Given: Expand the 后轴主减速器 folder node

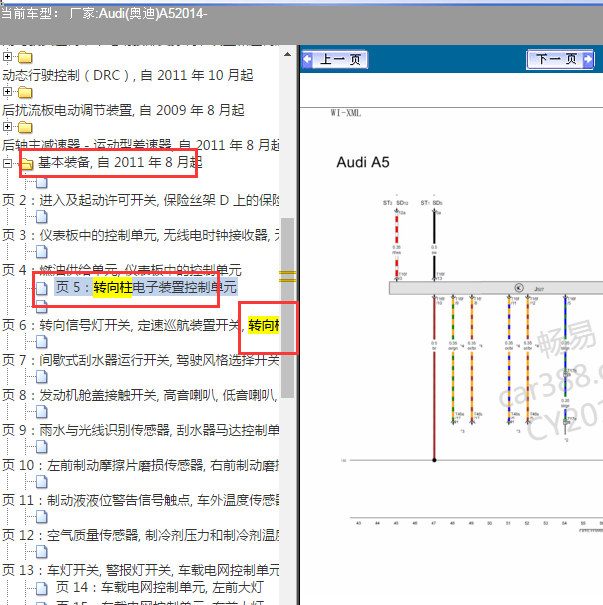Looking at the screenshot, I should tap(7, 127).
